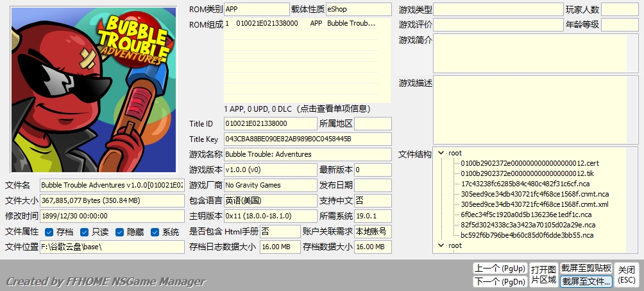This screenshot has width=644, height=291.
Task: Go to previous item with 上一个 (PgUp)
Action: tap(500, 268)
